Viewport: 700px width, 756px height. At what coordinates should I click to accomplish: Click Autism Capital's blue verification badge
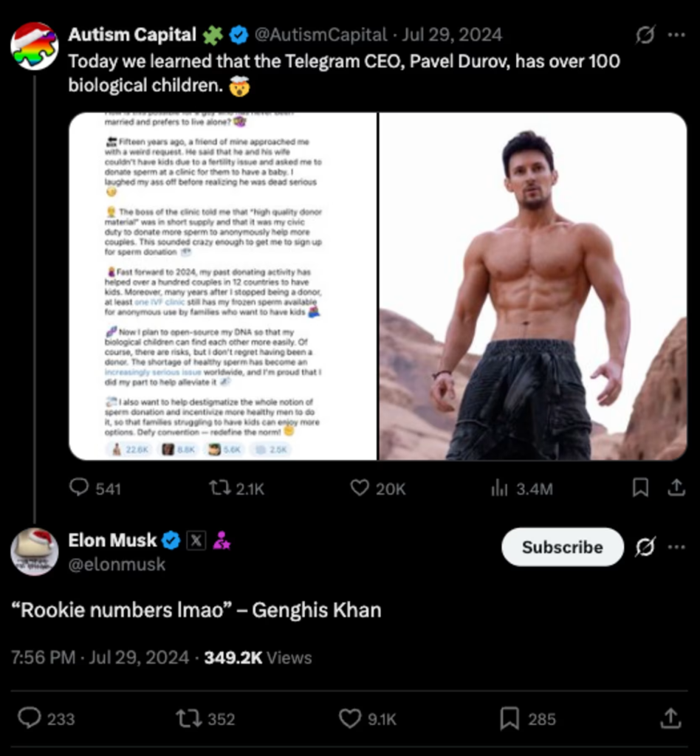coord(237,34)
